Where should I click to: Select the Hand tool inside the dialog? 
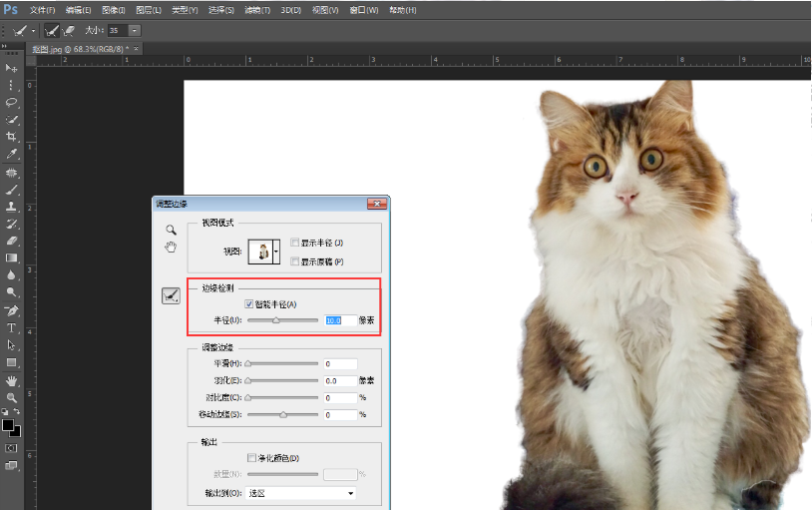[x=171, y=247]
